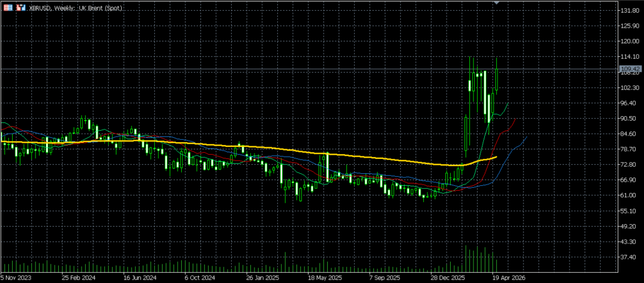Click the 5 Nov 2023 date label
644x283 pixels.
point(16,278)
